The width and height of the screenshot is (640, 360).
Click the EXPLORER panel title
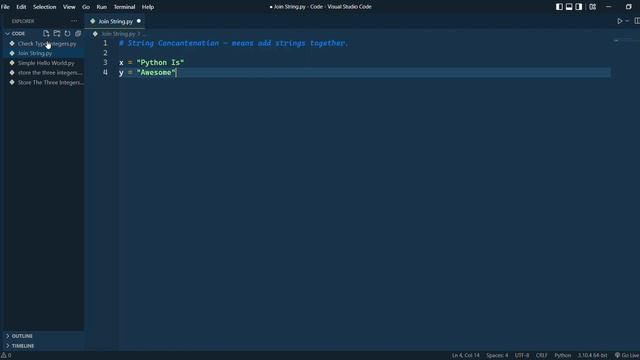[x=23, y=21]
